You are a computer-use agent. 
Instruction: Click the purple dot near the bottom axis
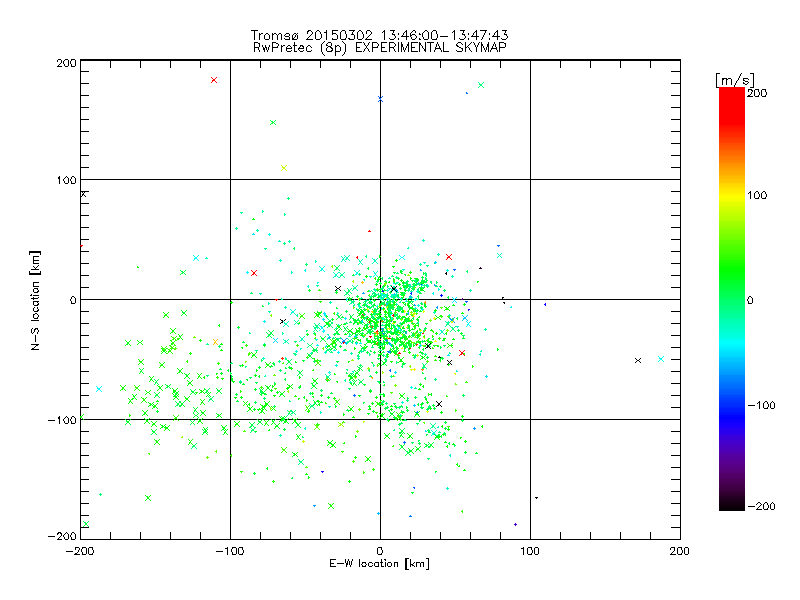click(x=515, y=524)
